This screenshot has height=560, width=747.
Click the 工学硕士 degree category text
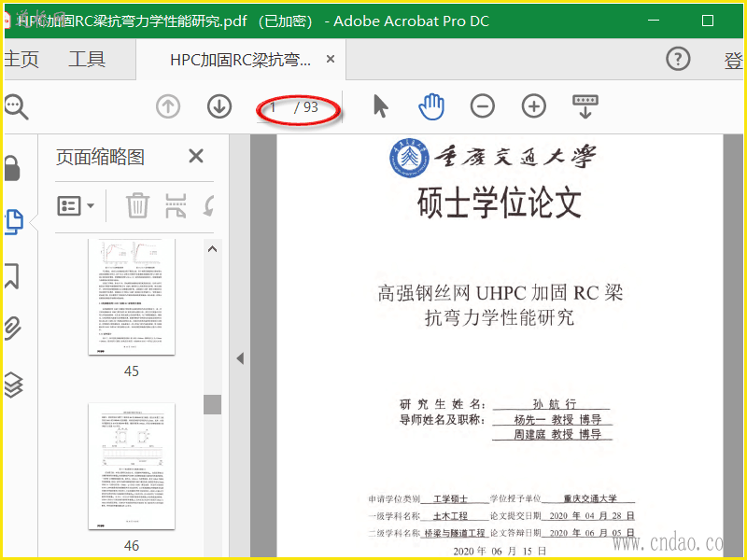[450, 498]
